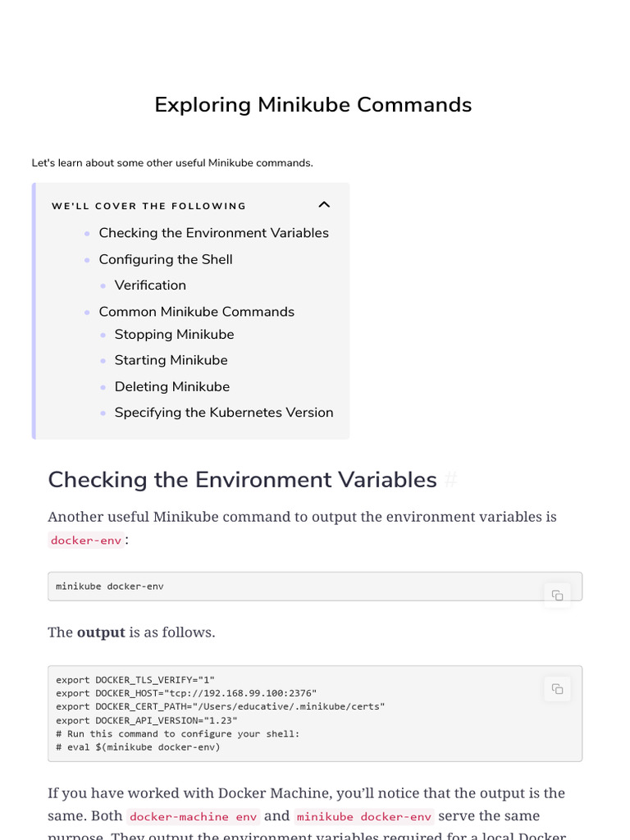Screen dimensions: 630x840
Task: Open the Verification subsection link
Action: click(150, 285)
